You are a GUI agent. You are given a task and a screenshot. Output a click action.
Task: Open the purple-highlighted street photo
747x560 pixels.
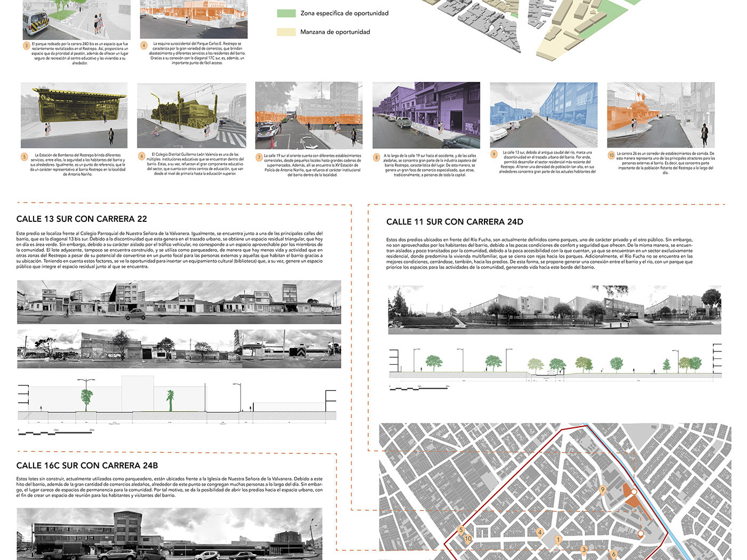pos(426,115)
